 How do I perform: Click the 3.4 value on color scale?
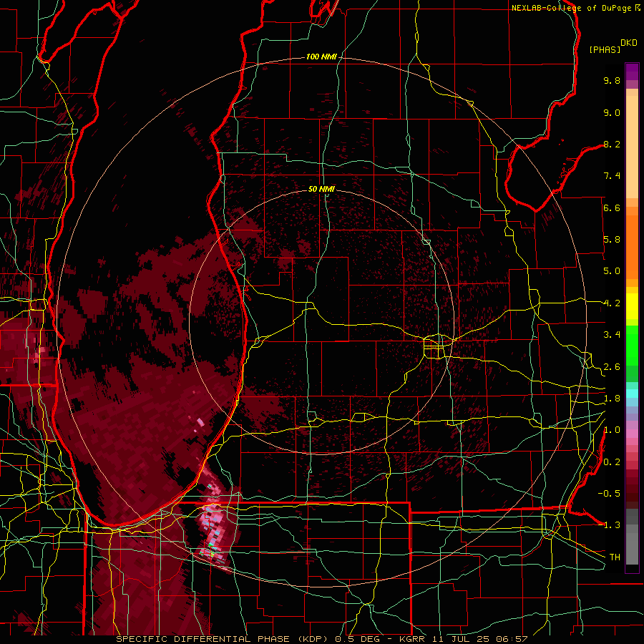(x=612, y=335)
